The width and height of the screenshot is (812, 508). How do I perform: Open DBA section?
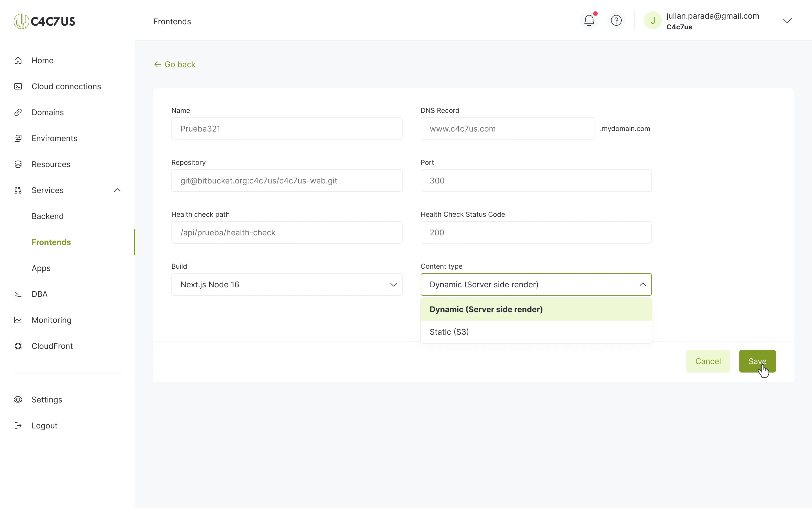[39, 294]
